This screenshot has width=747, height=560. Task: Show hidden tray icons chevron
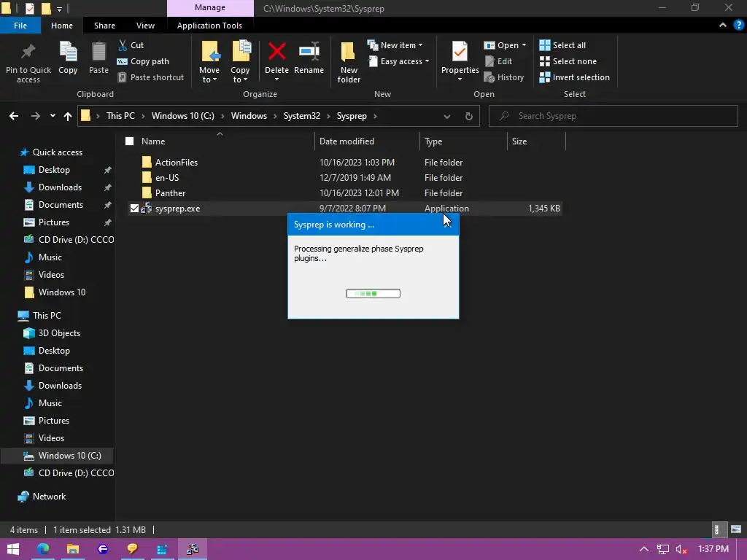[x=643, y=549]
